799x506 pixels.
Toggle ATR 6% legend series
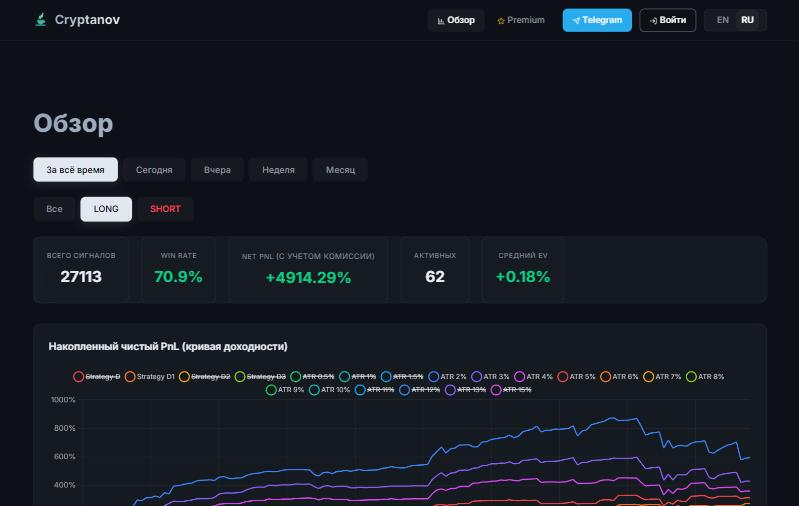(619, 377)
